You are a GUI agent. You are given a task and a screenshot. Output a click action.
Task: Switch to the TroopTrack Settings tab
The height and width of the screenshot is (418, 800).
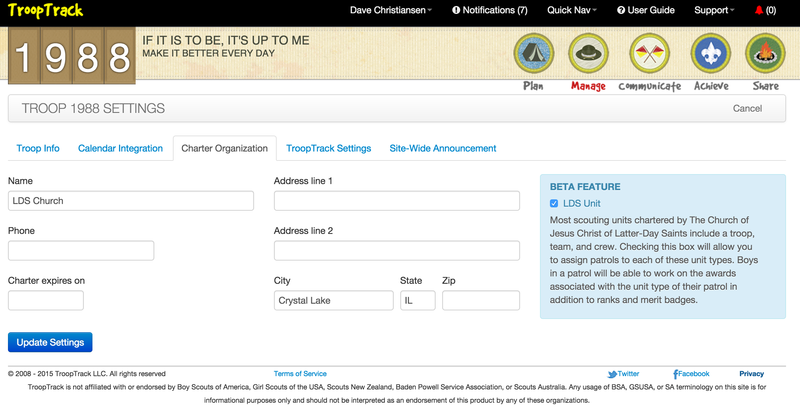point(329,149)
